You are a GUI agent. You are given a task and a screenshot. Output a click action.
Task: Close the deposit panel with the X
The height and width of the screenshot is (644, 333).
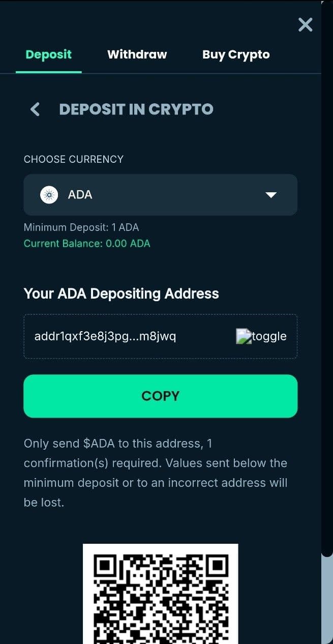[x=305, y=24]
